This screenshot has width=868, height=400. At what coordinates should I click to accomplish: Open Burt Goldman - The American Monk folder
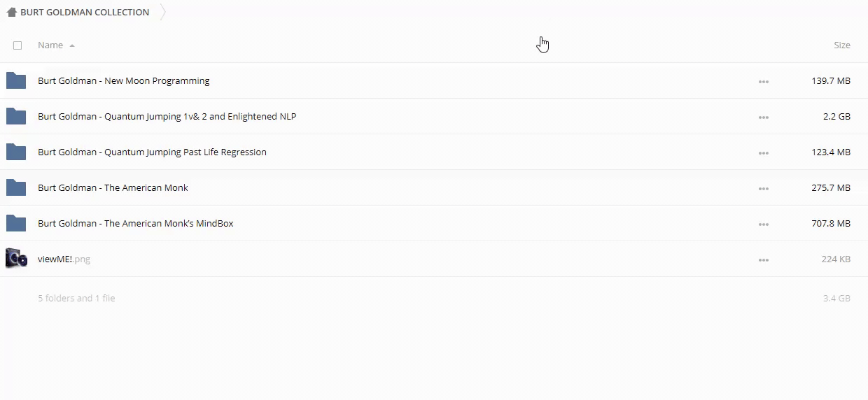(113, 188)
